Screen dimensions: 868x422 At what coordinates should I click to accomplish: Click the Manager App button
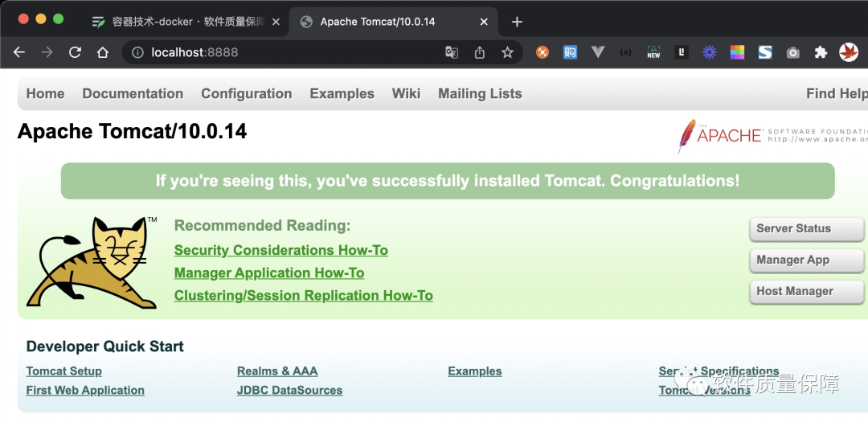pyautogui.click(x=807, y=260)
